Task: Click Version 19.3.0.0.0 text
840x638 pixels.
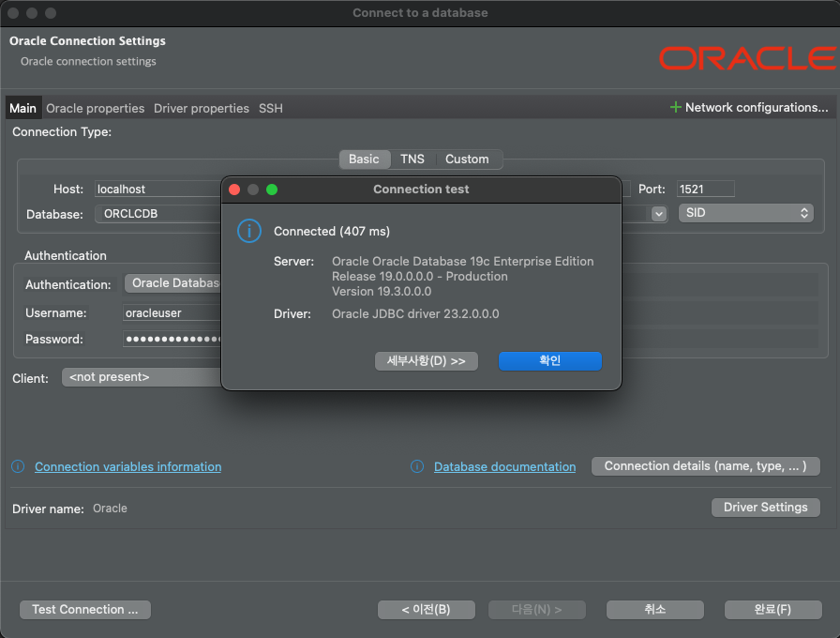Action: [x=382, y=291]
